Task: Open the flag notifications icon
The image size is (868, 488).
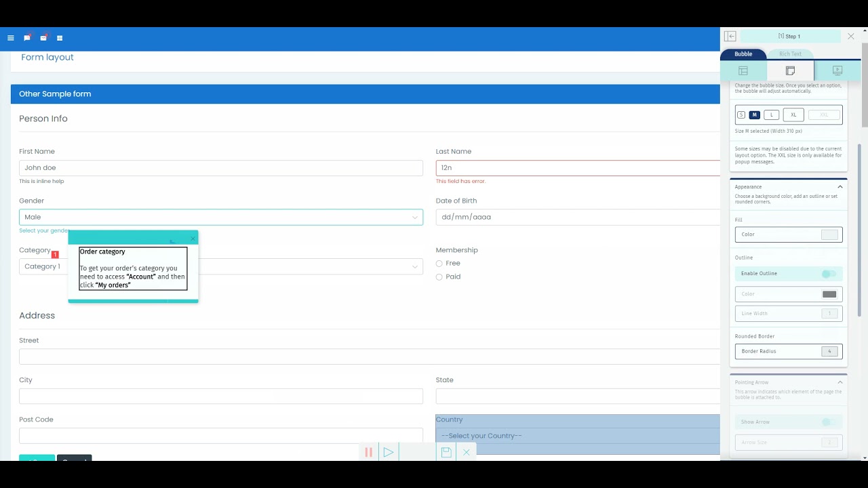Action: [27, 38]
